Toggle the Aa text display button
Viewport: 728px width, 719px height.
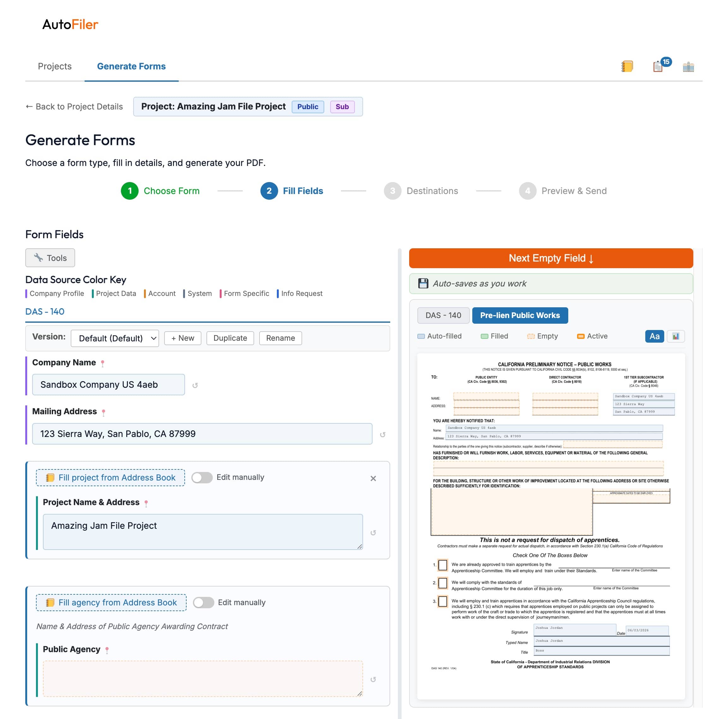[654, 336]
